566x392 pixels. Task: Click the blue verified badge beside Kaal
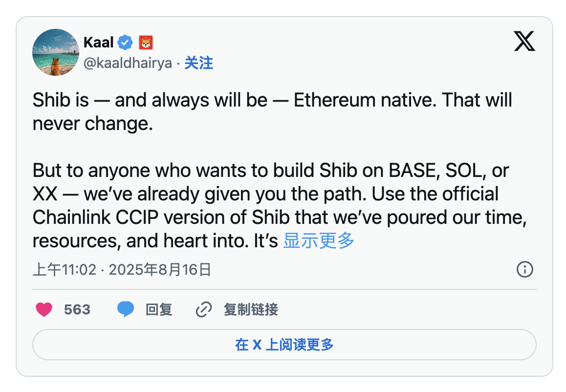[x=126, y=43]
